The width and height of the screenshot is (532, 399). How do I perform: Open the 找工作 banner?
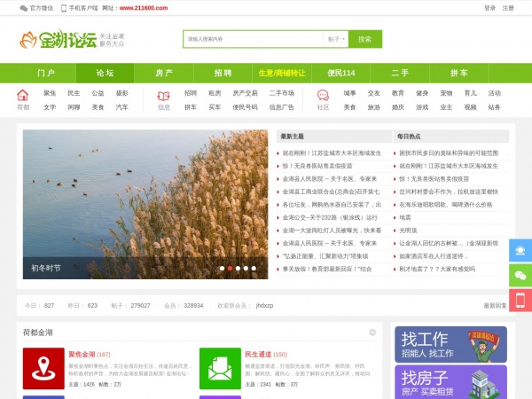pyautogui.click(x=450, y=344)
